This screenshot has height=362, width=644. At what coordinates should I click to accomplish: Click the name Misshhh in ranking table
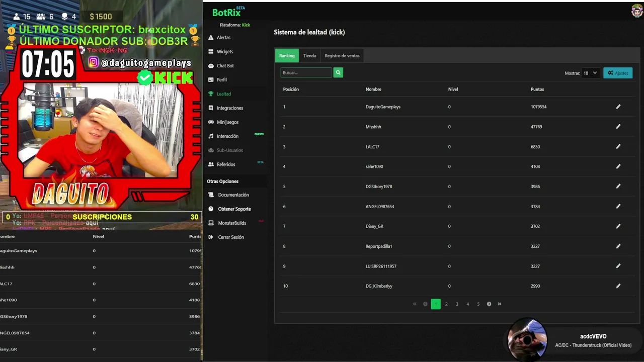[373, 127]
